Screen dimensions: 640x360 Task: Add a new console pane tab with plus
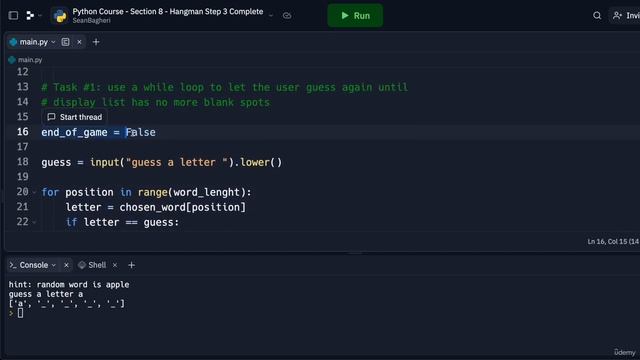131,265
